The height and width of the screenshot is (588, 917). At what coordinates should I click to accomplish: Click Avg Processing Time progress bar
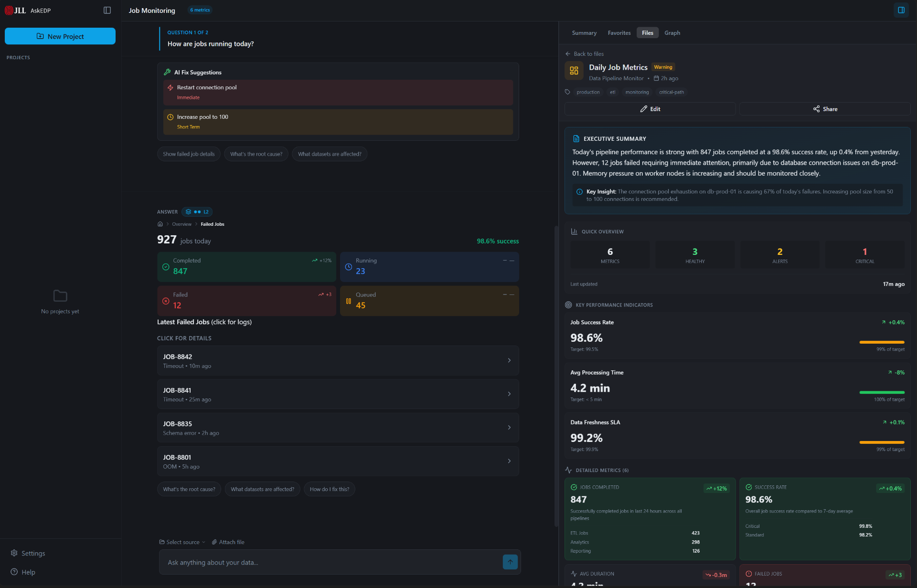pos(882,392)
